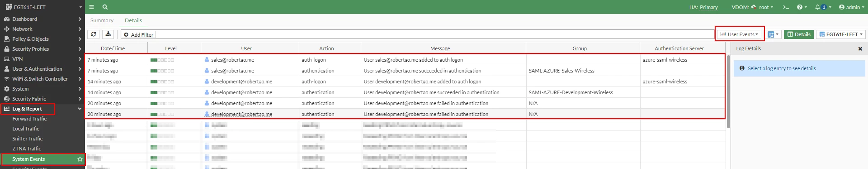Expand Policy & Objects menu

tap(42, 39)
